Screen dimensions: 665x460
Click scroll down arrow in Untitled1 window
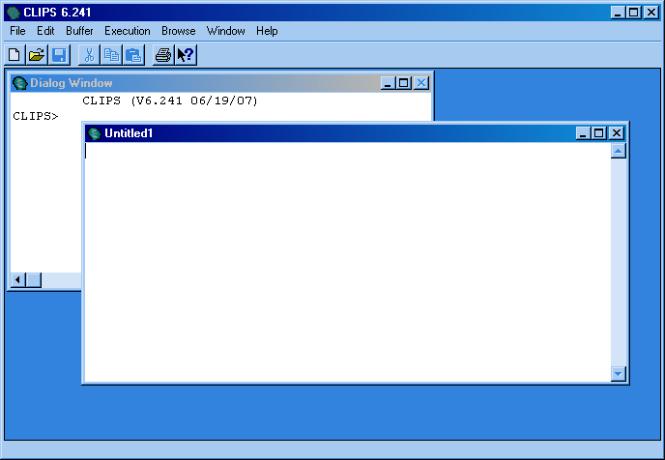618,374
